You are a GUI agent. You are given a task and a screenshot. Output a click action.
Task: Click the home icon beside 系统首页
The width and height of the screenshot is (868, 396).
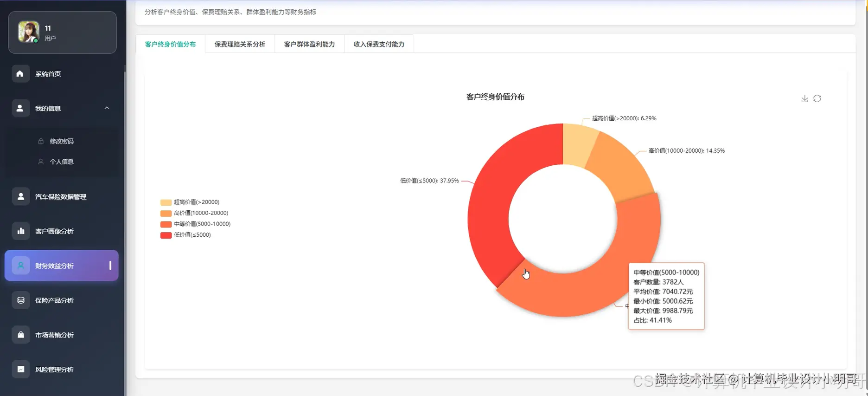coord(20,74)
